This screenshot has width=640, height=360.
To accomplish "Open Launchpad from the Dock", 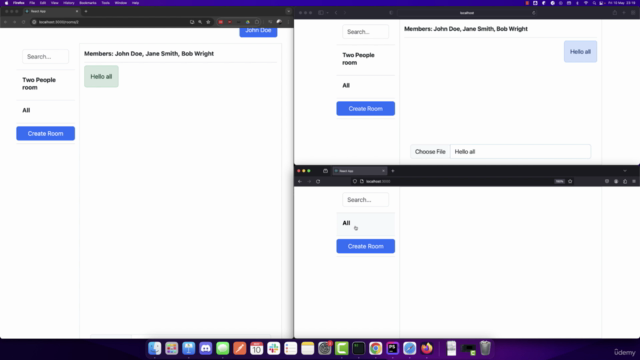I will (x=171, y=348).
